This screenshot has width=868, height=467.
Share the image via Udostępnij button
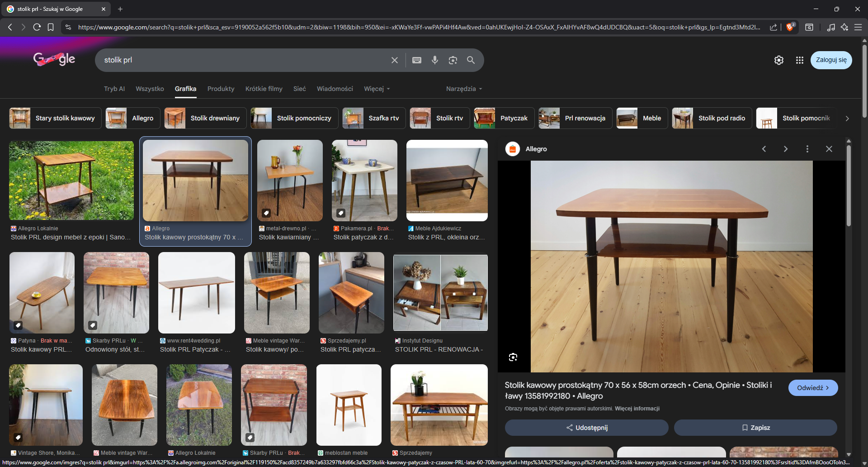pos(586,428)
